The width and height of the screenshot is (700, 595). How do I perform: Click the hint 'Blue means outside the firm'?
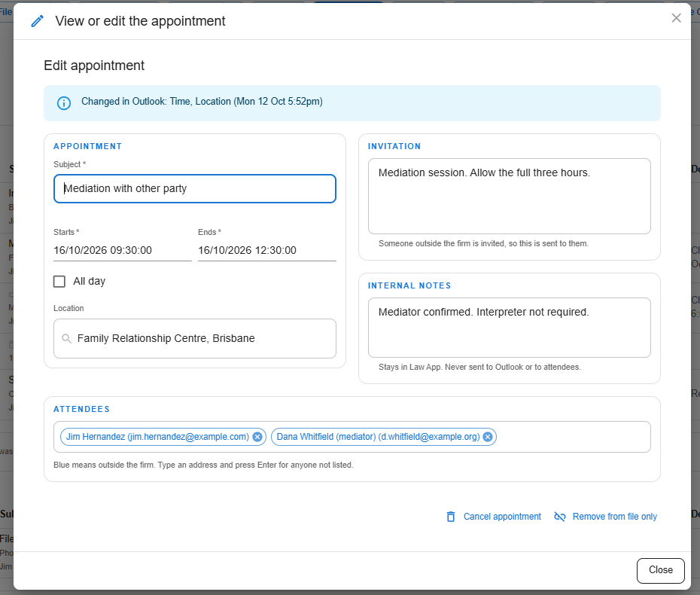point(203,465)
